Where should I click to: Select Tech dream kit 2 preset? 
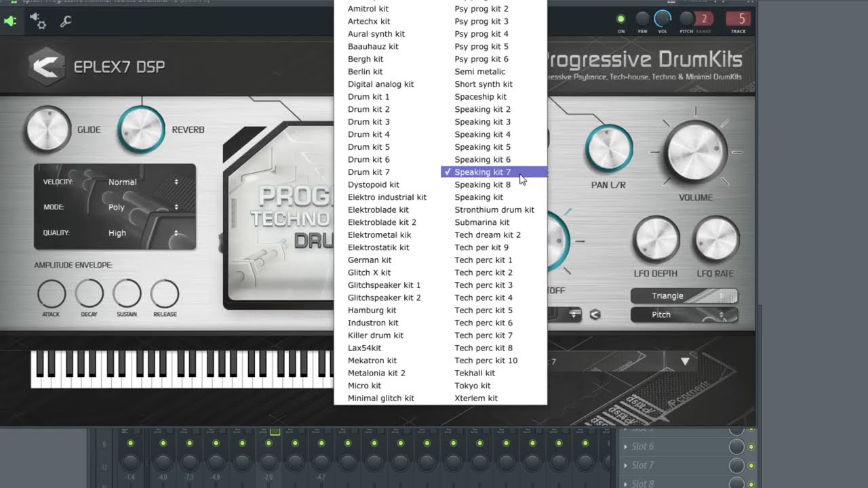494,235
